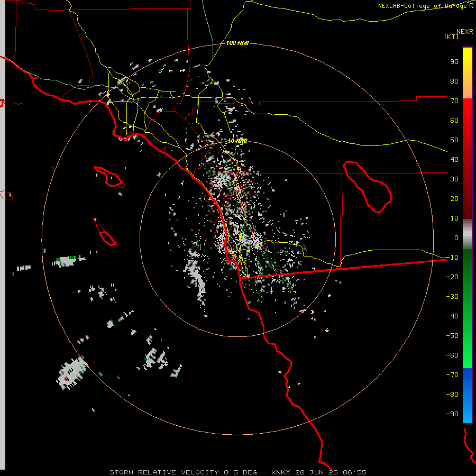
Task: Click the 70 value on the velocity scale
Action: 454,101
